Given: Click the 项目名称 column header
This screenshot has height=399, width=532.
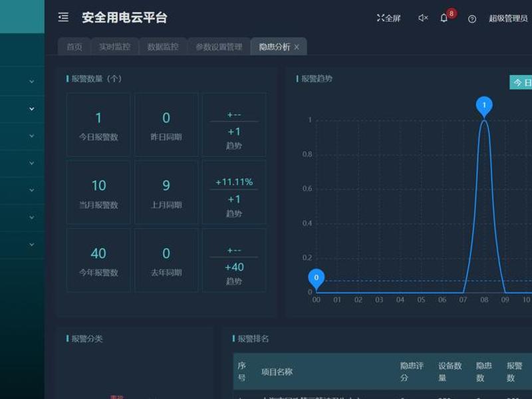Looking at the screenshot, I should tap(277, 372).
